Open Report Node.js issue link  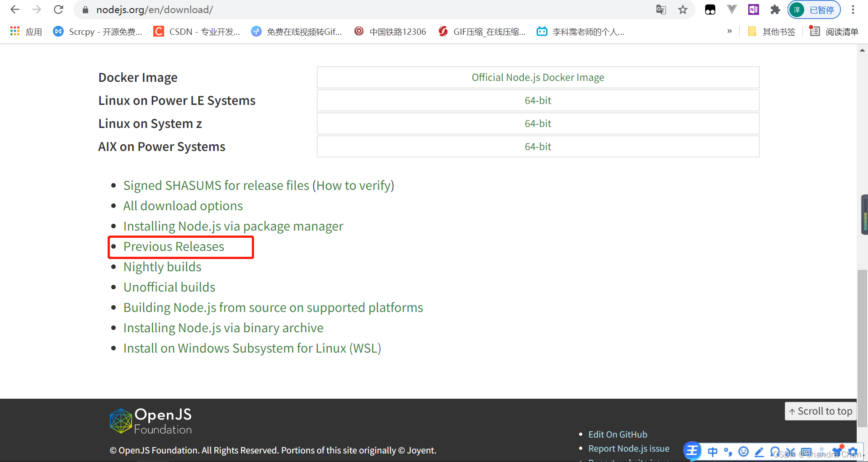tap(628, 448)
